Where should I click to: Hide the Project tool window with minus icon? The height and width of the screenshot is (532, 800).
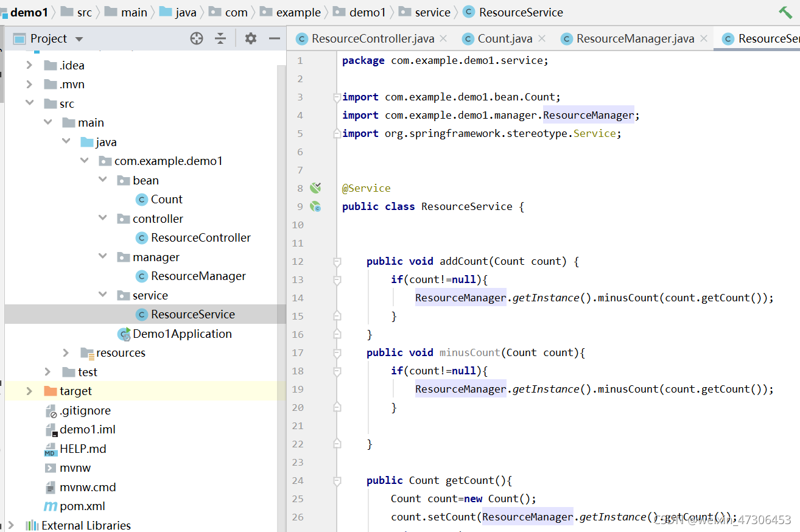[275, 38]
